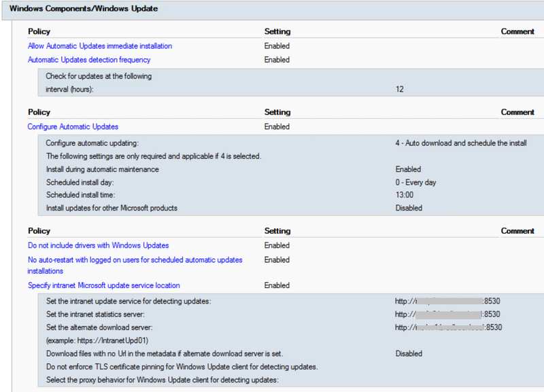Click the intranet update service URL ending :8530
The image size is (544, 392).
(447, 301)
